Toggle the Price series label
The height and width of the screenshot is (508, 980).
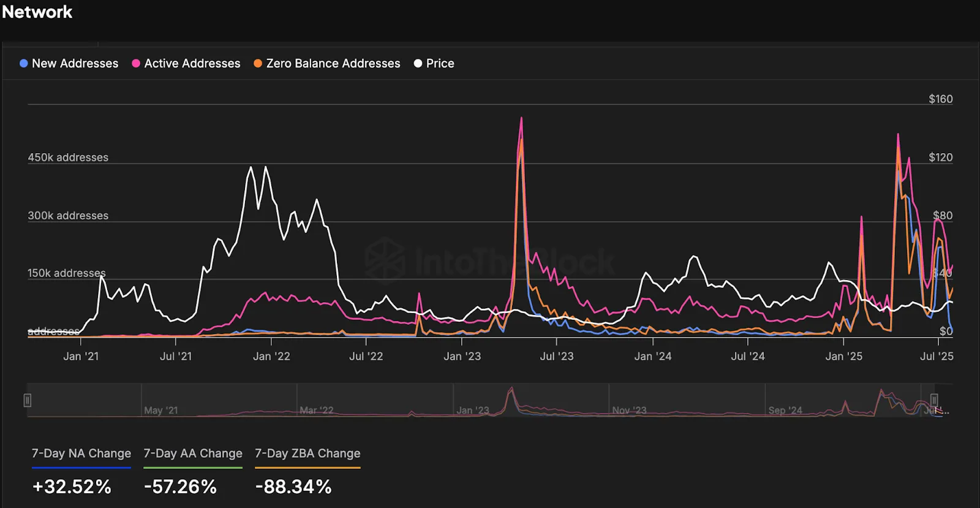tap(440, 64)
